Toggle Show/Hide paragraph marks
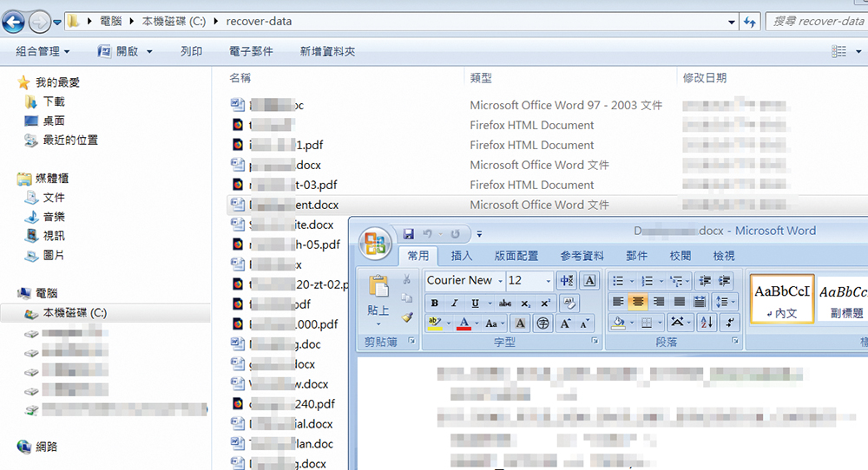Image resolution: width=868 pixels, height=470 pixels. (730, 323)
